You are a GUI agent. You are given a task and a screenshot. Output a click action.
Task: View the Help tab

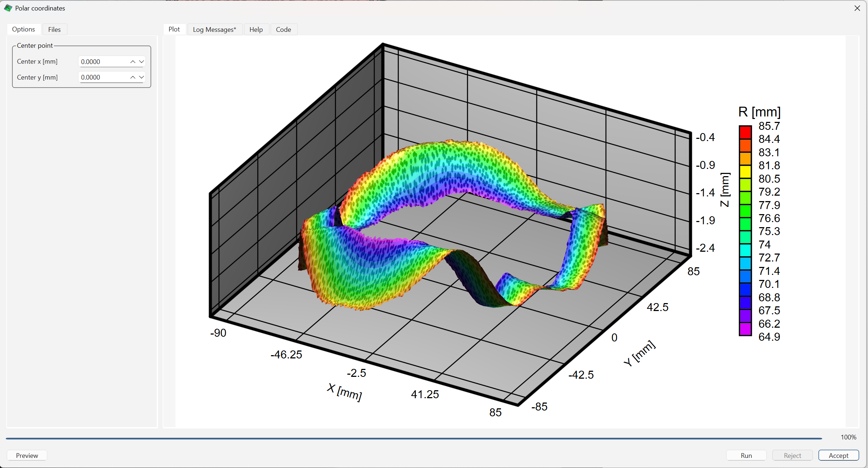(x=256, y=29)
